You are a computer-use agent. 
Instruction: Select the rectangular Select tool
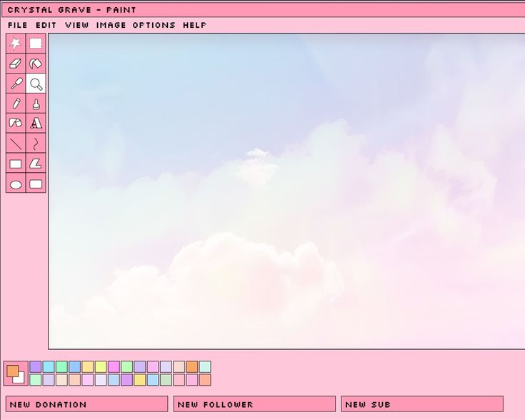pos(36,44)
